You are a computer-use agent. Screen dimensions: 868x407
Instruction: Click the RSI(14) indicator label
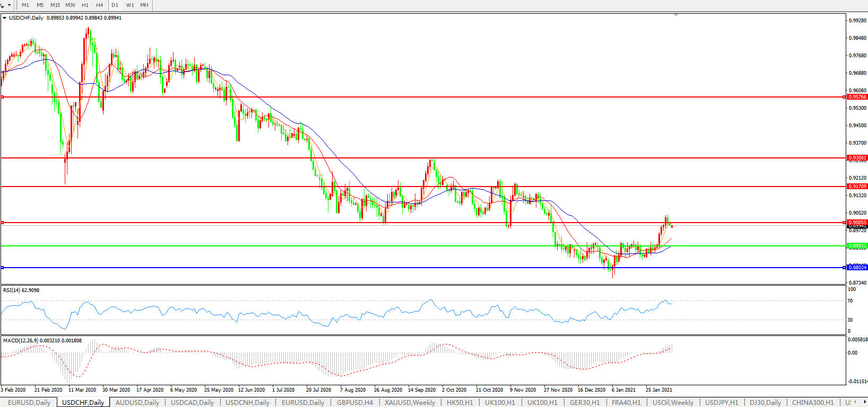click(21, 290)
